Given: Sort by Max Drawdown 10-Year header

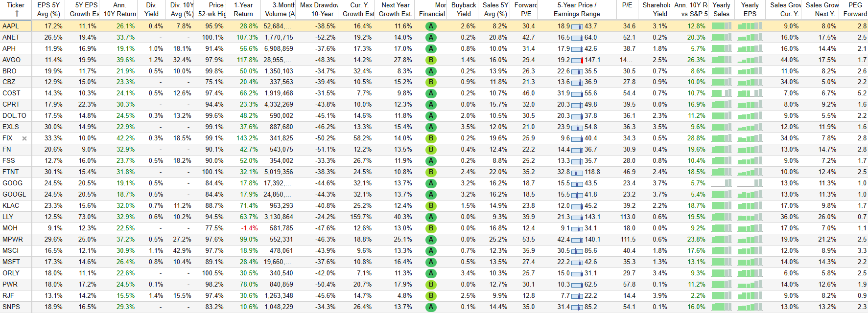Looking at the screenshot, I should click(319, 9).
